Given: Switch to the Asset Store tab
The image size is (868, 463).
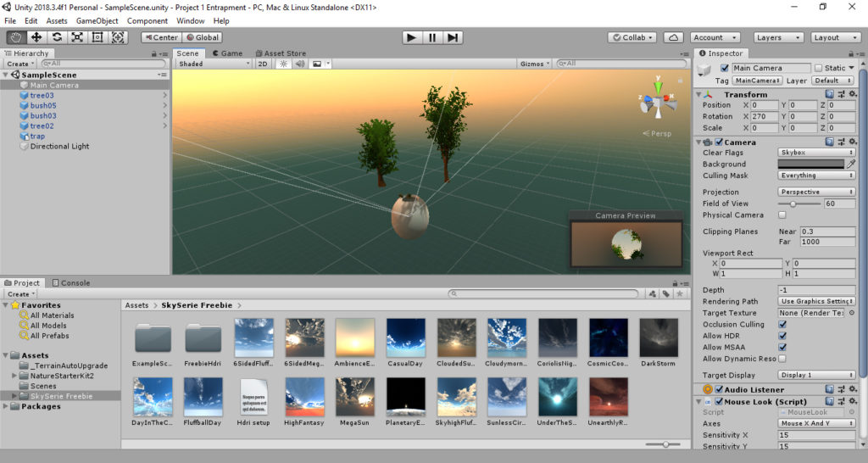Looking at the screenshot, I should tap(280, 53).
